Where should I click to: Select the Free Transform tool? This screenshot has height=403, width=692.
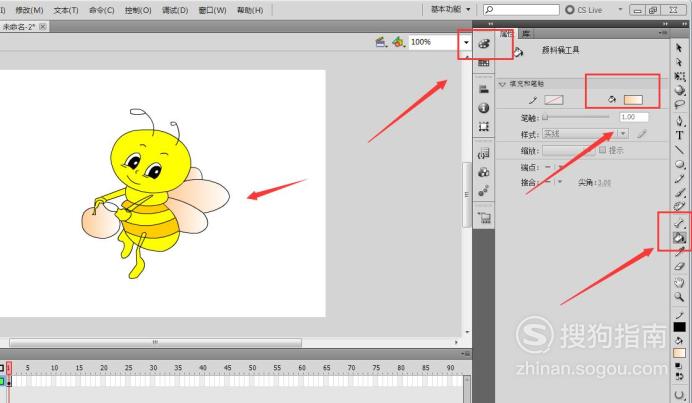click(x=680, y=76)
